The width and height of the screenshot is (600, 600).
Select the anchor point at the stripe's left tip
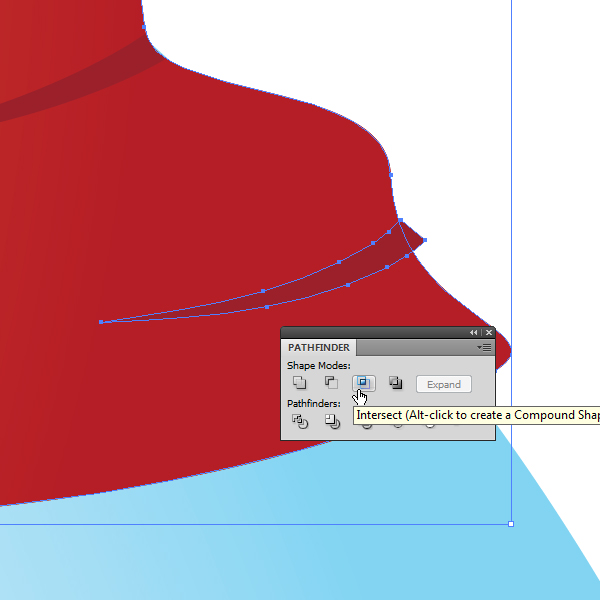click(101, 322)
